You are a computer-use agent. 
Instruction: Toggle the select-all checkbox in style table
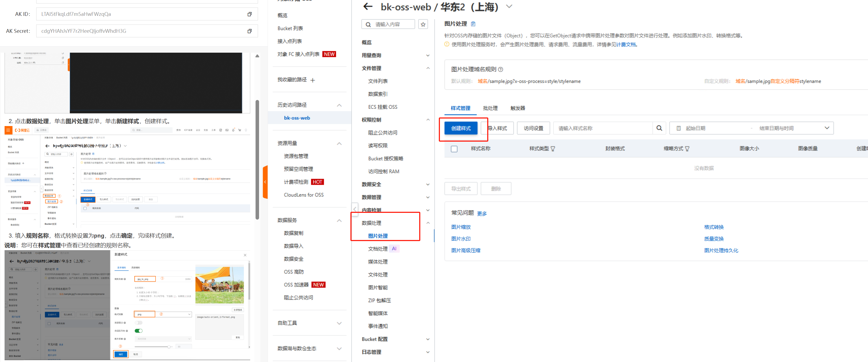[x=454, y=149]
